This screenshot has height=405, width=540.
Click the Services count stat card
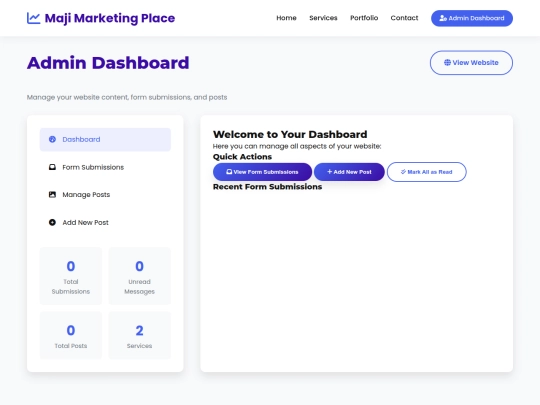(139, 335)
